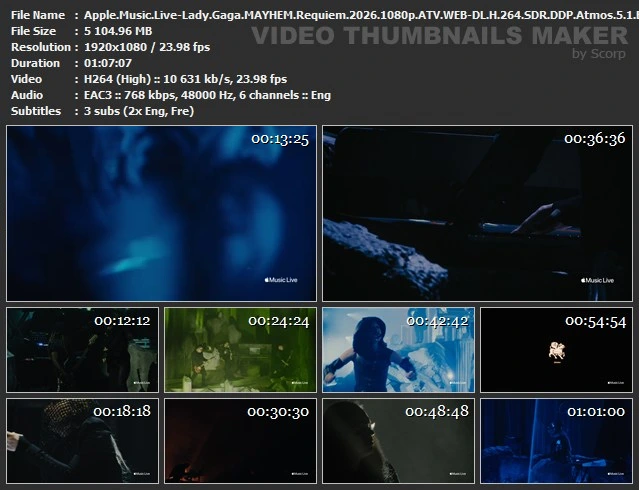The height and width of the screenshot is (490, 639).
Task: Open the thumbnail stamped 00:13:25
Action: (x=161, y=214)
